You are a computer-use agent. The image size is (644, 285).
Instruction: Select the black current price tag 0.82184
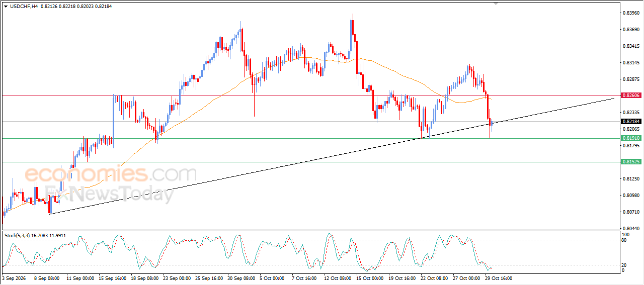pos(631,122)
